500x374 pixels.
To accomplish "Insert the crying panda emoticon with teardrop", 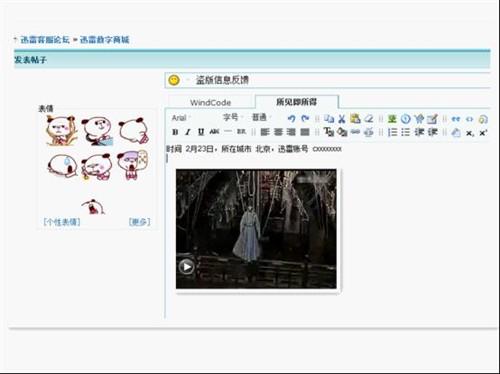I will [62, 165].
